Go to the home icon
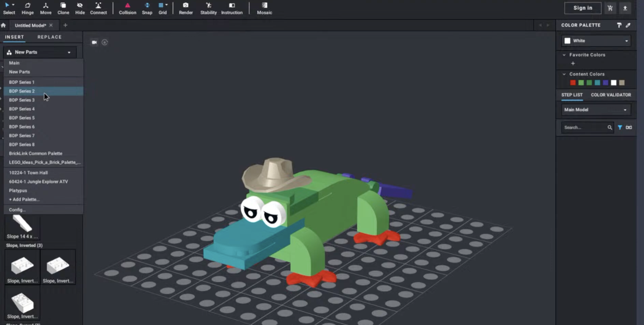Image resolution: width=644 pixels, height=325 pixels. [x=3, y=25]
